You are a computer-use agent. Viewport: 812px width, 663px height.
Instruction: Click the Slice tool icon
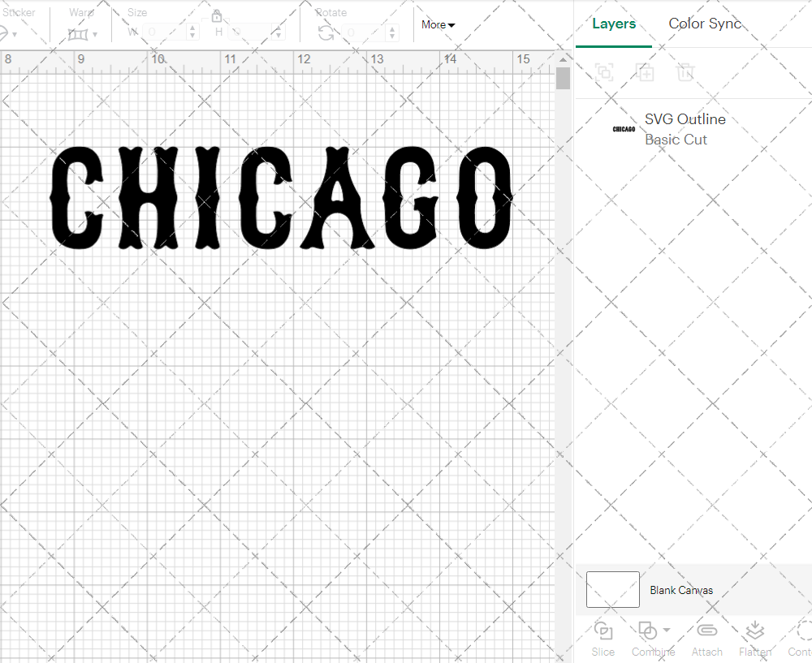(603, 631)
